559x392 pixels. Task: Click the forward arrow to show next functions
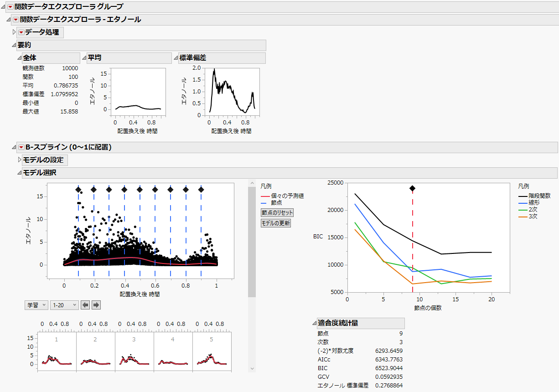tap(96, 304)
